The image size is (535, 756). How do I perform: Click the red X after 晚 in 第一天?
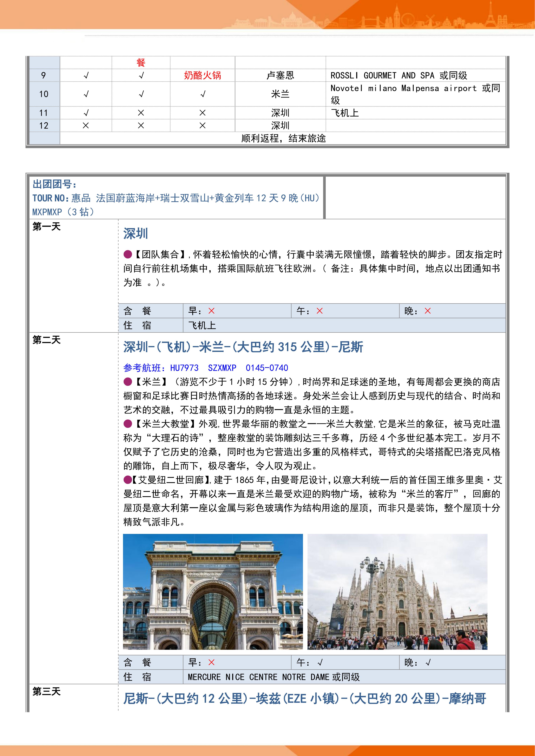point(428,311)
